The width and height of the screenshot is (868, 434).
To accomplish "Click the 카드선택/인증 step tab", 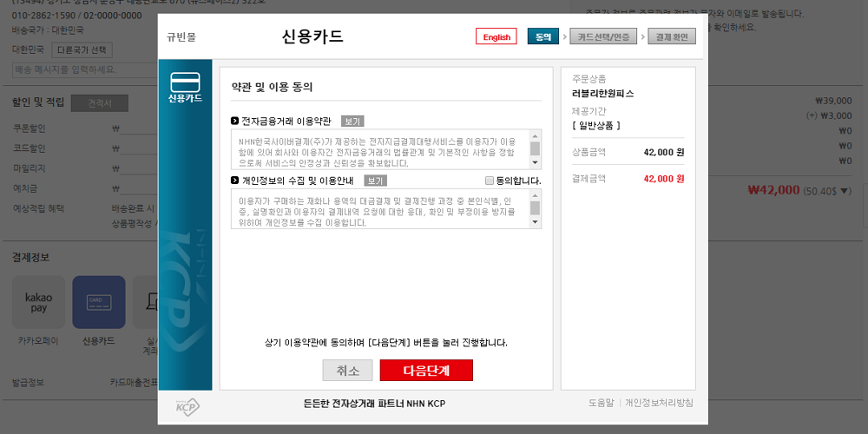I will (x=603, y=37).
